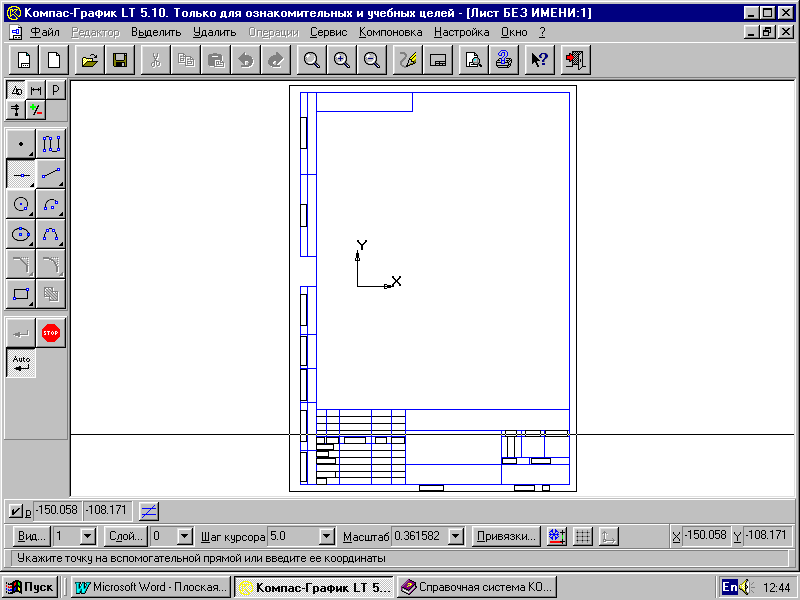Click the create object arrow button
This screenshot has width=800, height=600.
(20, 333)
